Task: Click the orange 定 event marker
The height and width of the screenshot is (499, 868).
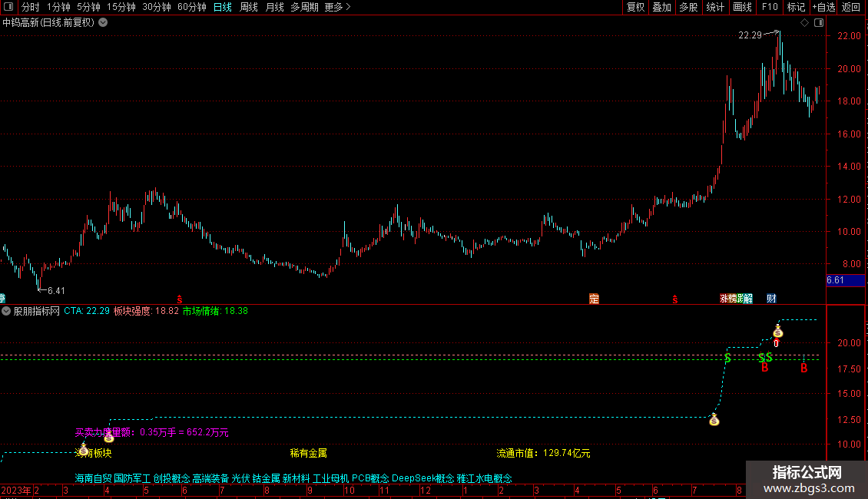Action: 594,299
